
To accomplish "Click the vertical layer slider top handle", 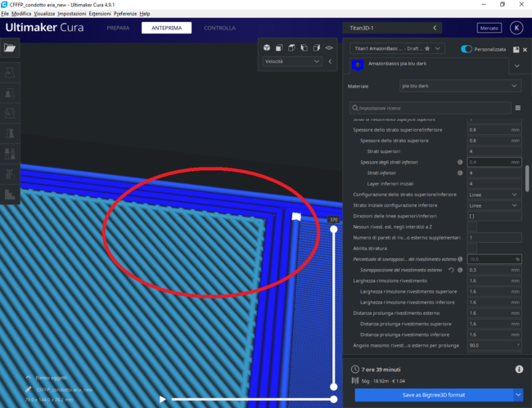I will 334,231.
